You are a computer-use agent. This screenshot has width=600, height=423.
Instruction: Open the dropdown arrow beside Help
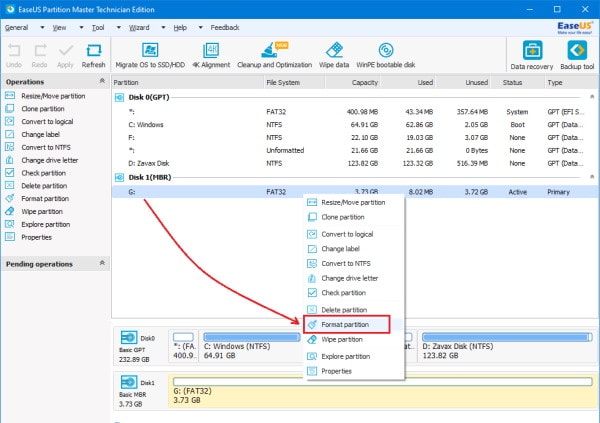click(x=201, y=28)
